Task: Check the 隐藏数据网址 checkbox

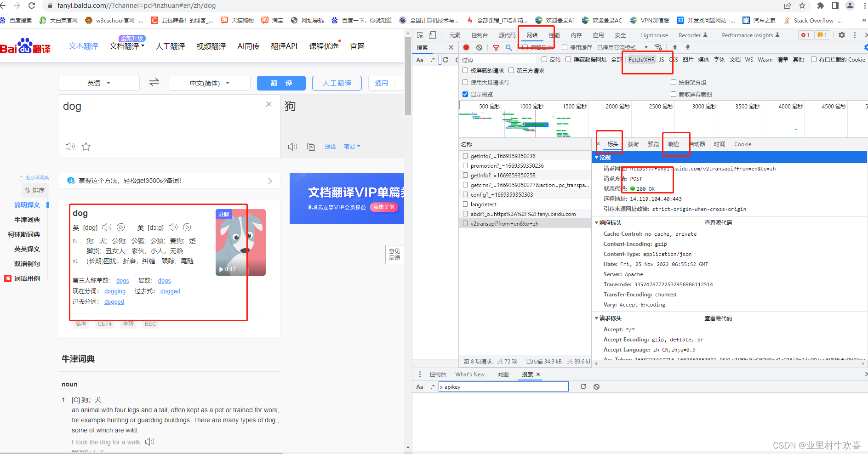Action: [x=568, y=59]
